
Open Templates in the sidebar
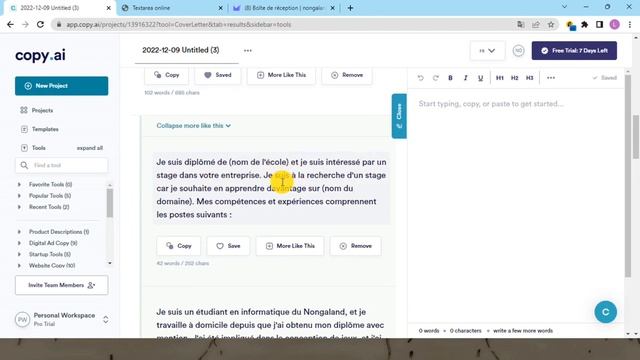coord(40,129)
